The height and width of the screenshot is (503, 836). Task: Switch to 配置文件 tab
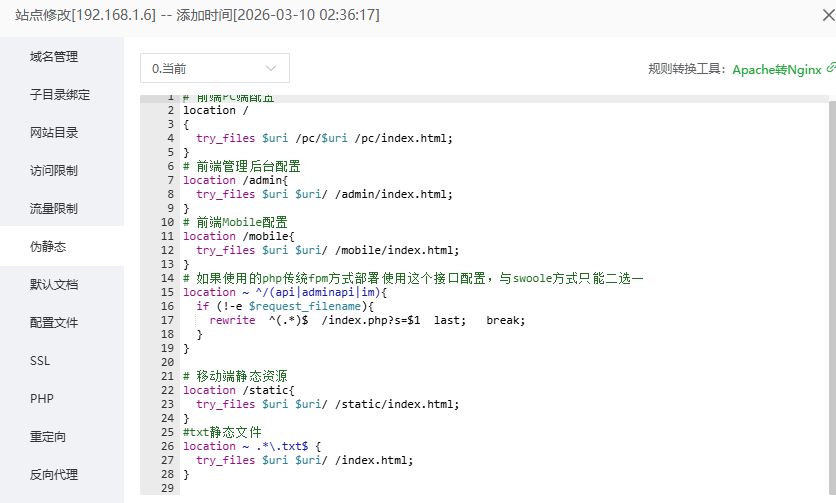coord(54,323)
